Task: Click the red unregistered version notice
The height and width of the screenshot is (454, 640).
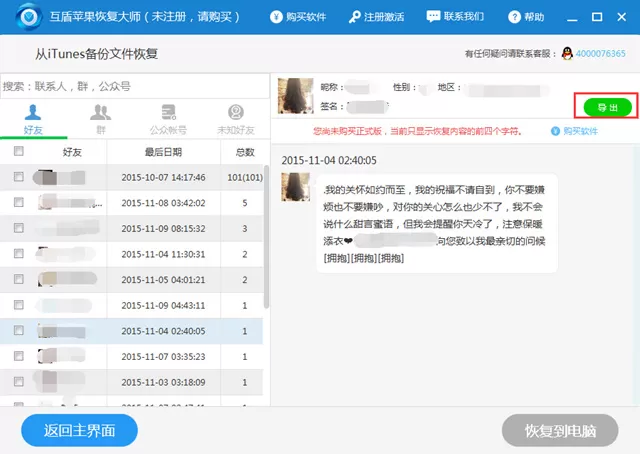Action: [417, 131]
